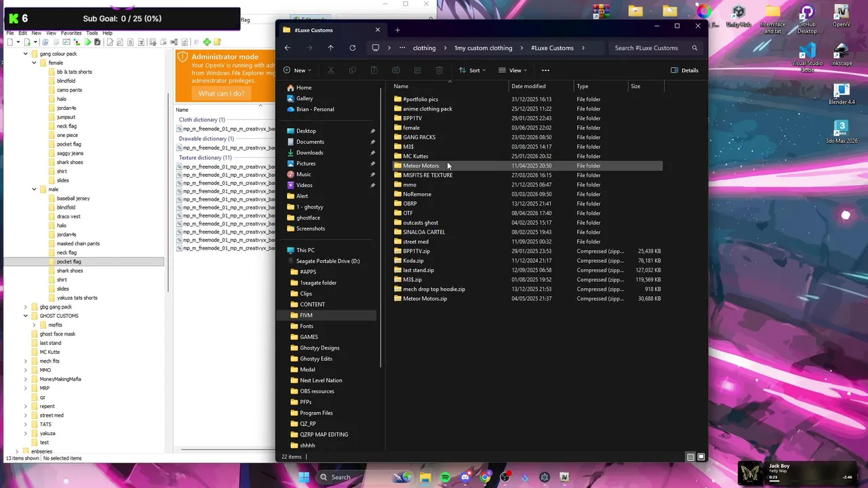Click the new blank file icon in OpenIV toolbar
Viewport: 868px width, 488px height.
10,42
